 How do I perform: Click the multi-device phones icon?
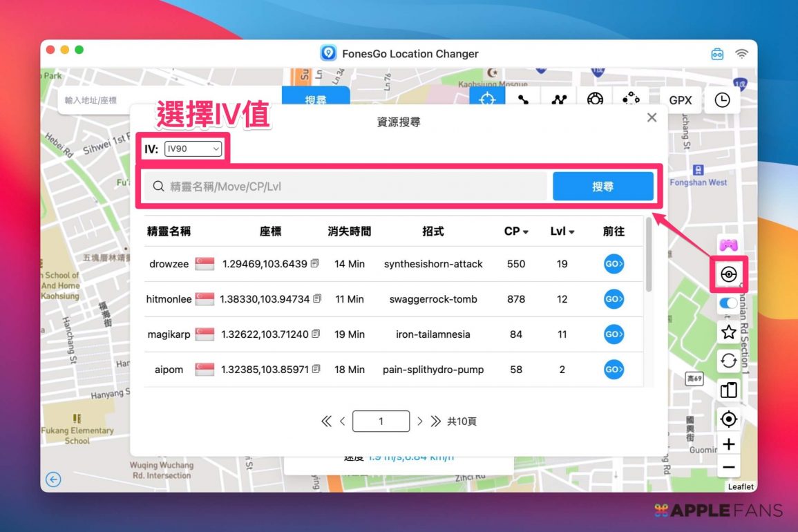728,390
